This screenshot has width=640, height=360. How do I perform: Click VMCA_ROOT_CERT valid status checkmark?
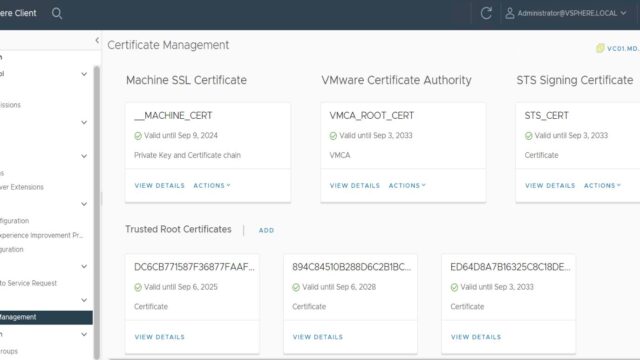click(333, 136)
